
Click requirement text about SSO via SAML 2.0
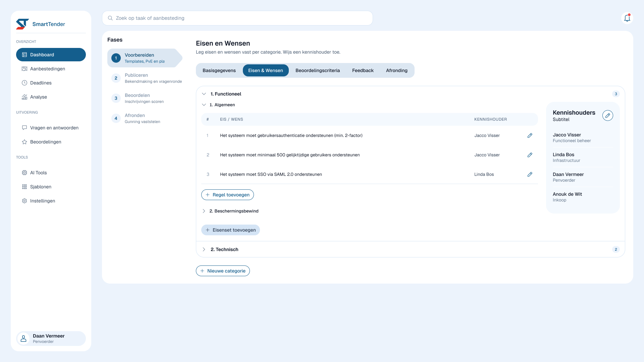coord(271,174)
